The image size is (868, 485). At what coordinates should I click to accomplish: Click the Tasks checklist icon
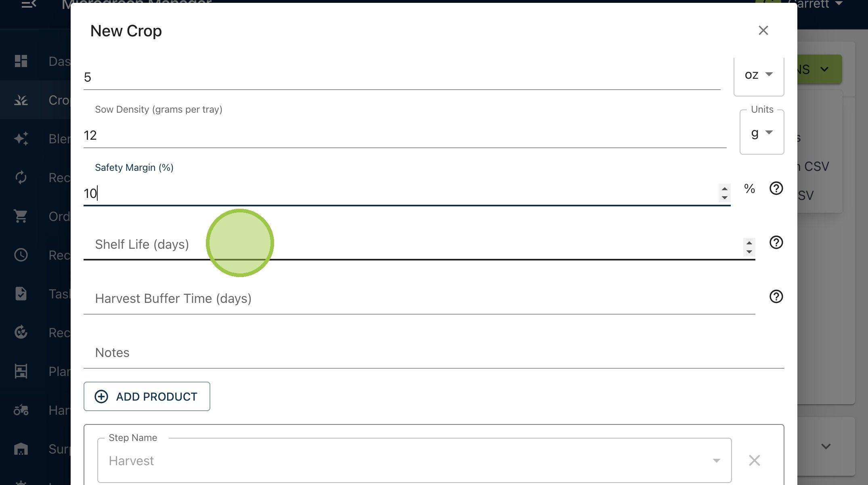point(21,294)
